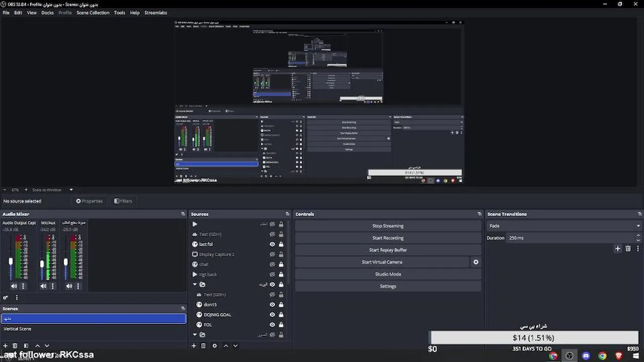Image resolution: width=644 pixels, height=362 pixels.
Task: Open Discord from the taskbar
Action: [x=586, y=356]
